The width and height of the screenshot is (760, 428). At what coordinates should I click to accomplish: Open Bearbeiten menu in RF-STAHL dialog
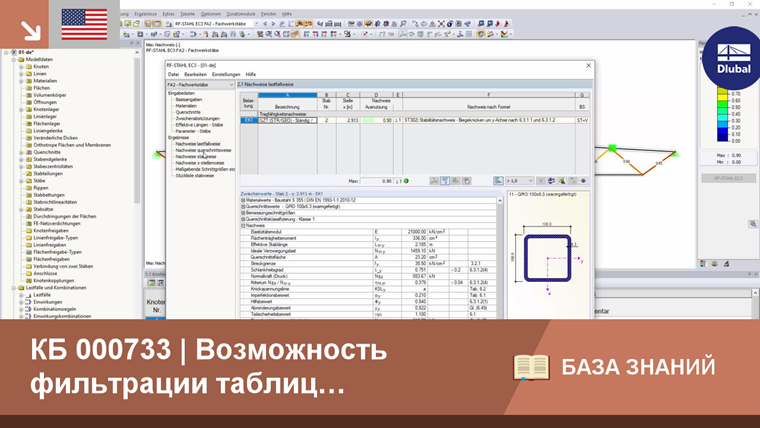pos(195,75)
